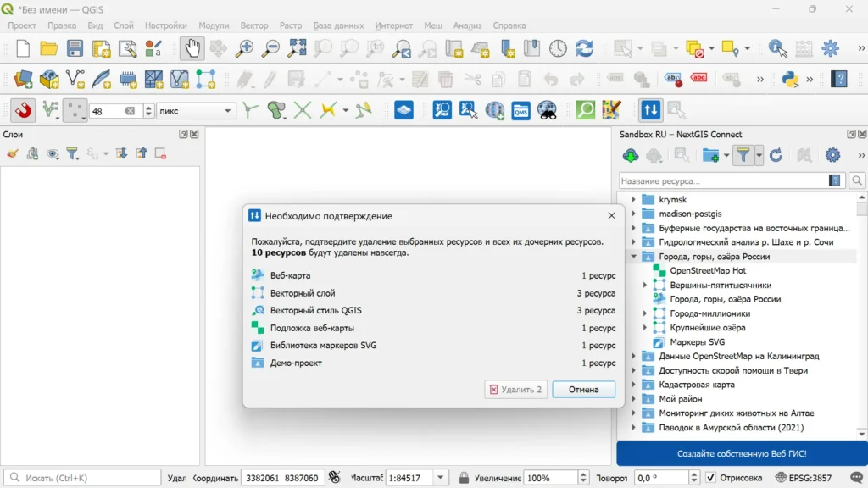Close the confirmation dialog with X
This screenshot has width=868, height=488.
pos(612,216)
